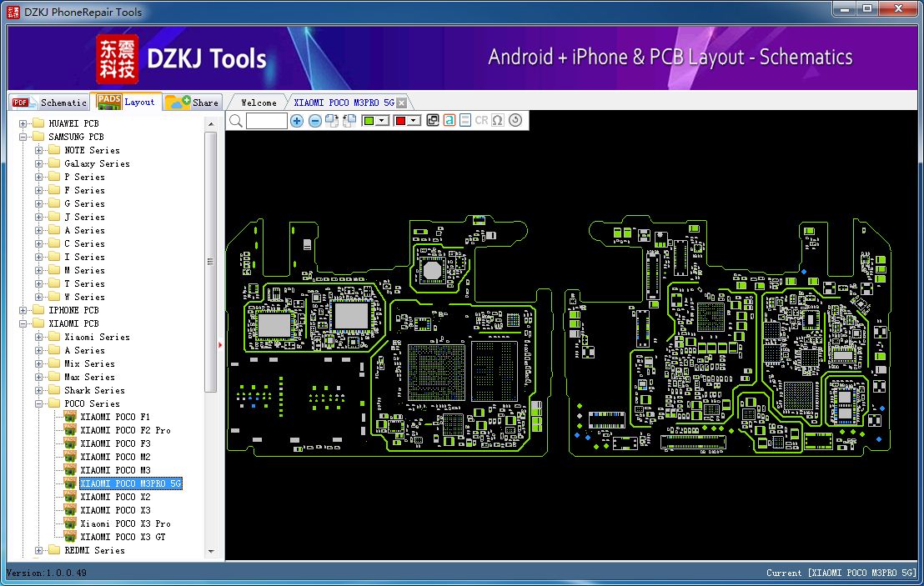Image resolution: width=924 pixels, height=586 pixels.
Task: Select the highlighted XIAOMI POCO M3PRO 5G row
Action: 131,483
